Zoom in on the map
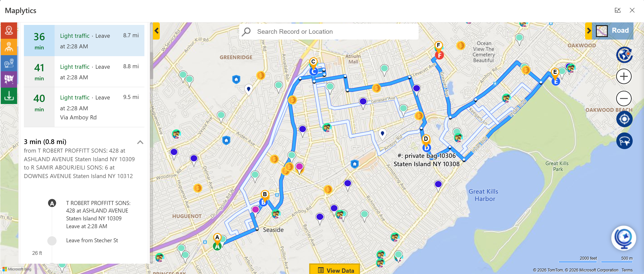Screen dimensions: 644x274 coord(624,76)
